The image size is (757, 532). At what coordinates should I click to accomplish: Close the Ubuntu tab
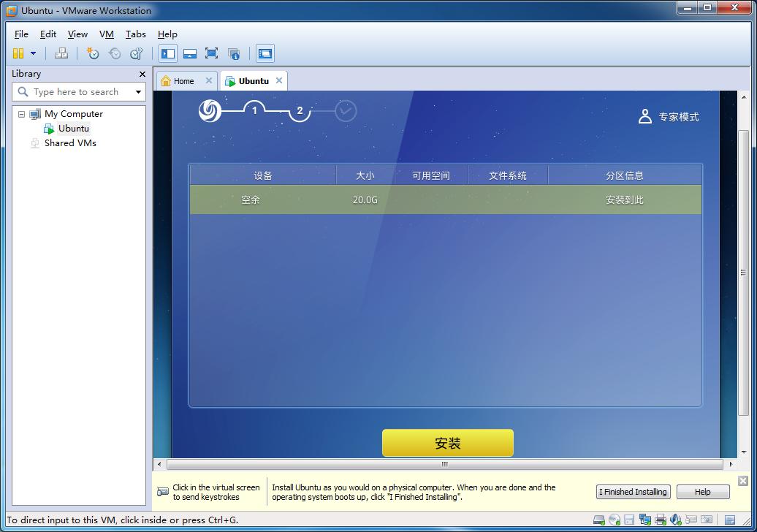[x=279, y=80]
